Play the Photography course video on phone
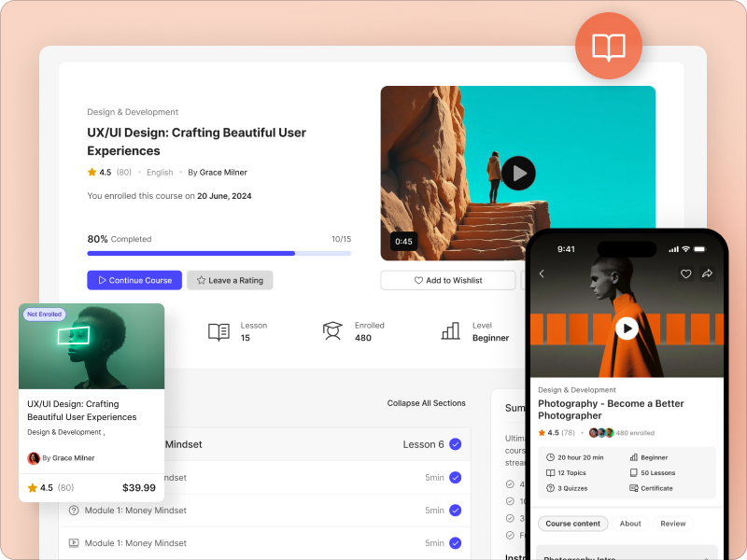This screenshot has height=560, width=747. [x=627, y=329]
